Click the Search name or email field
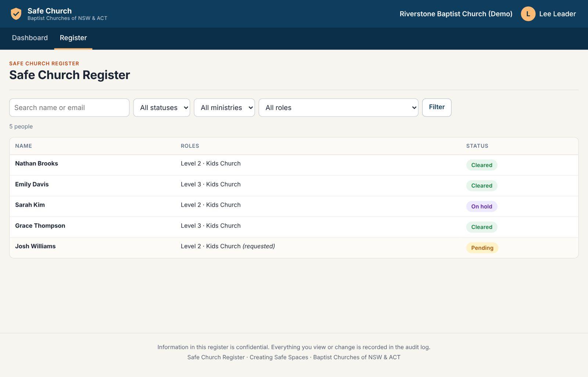 (69, 107)
